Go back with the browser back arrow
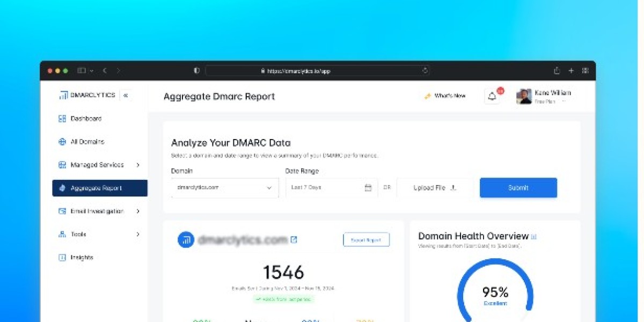Screen dimensions: 644x322 105,70
